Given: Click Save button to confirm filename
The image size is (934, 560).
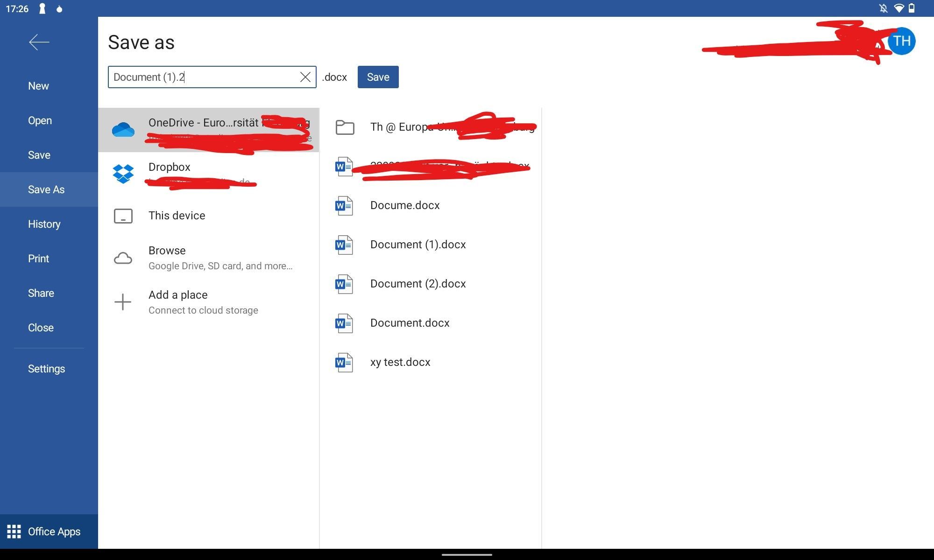Looking at the screenshot, I should click(x=378, y=77).
